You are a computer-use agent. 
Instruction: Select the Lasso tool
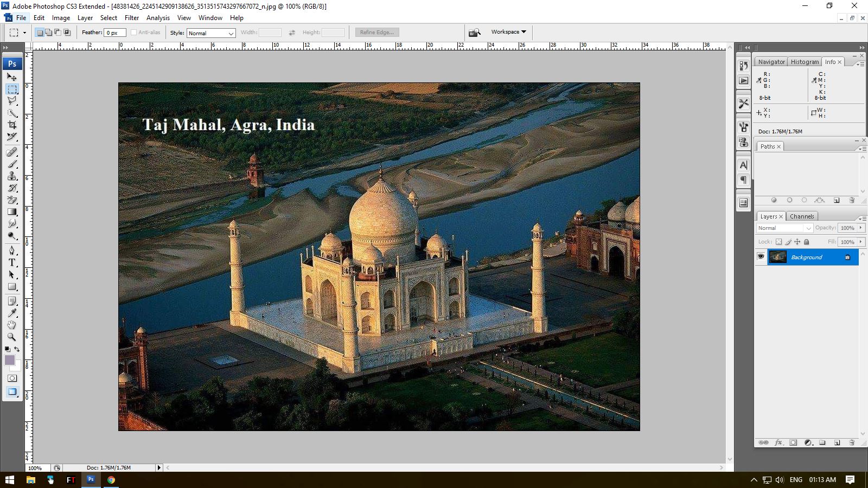pos(12,101)
